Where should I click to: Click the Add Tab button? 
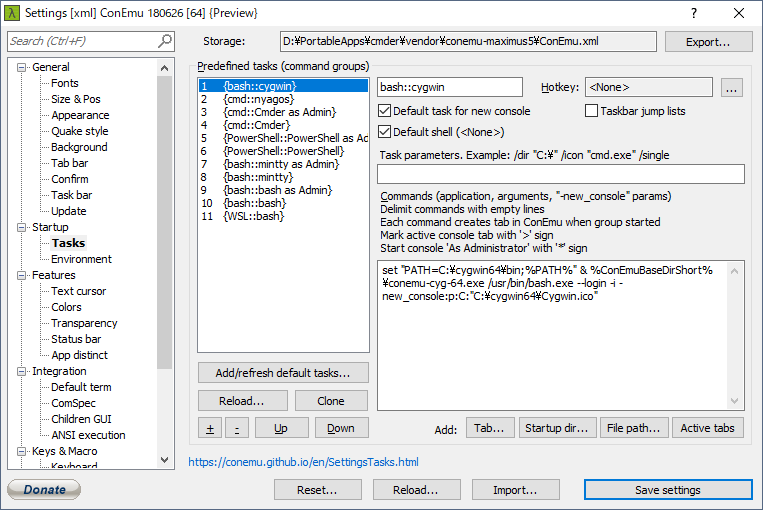point(490,428)
